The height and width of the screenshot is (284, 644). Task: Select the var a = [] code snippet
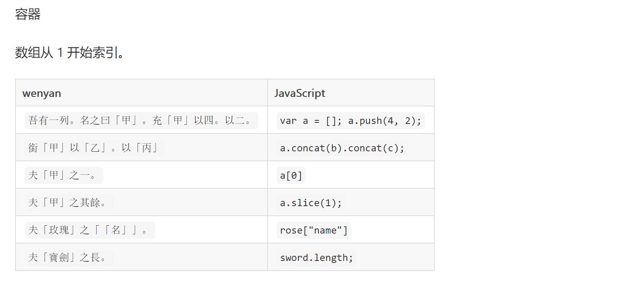tap(350, 121)
